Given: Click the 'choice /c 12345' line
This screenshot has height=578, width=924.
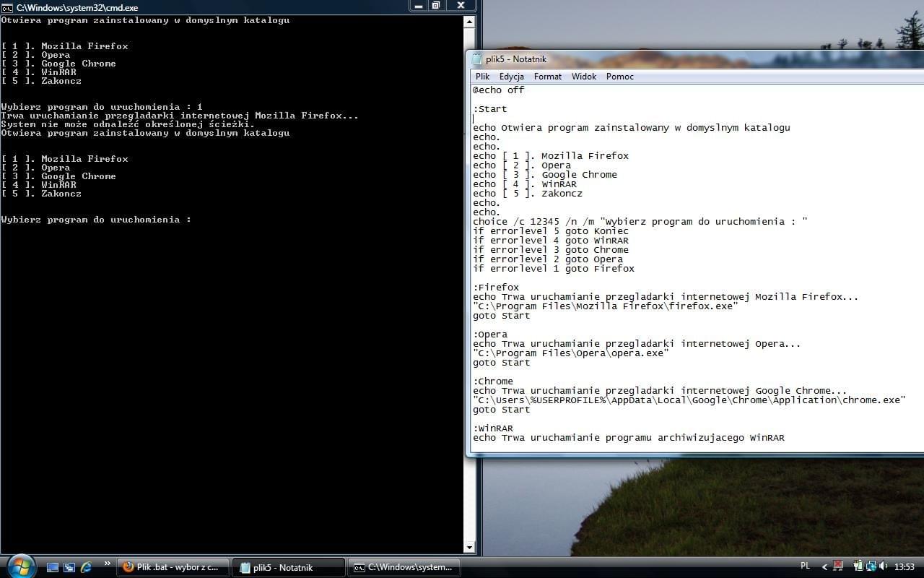Looking at the screenshot, I should coord(640,222).
